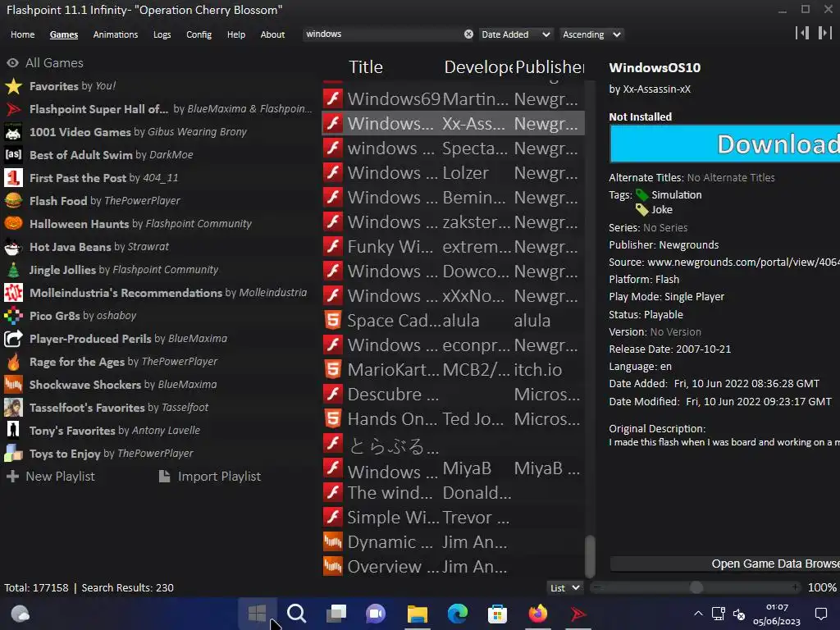The width and height of the screenshot is (840, 630).
Task: Open the Logs tab
Action: (x=162, y=34)
